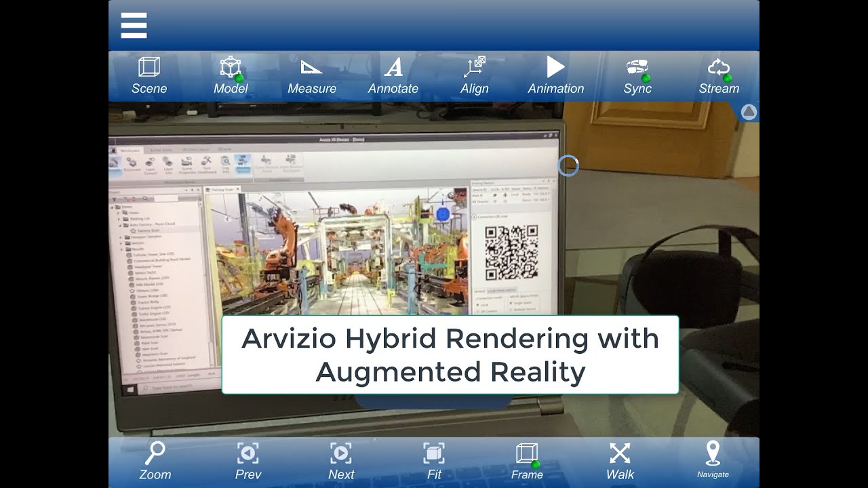Choose the Align tool
Screen dimensions: 868x488
(475, 76)
